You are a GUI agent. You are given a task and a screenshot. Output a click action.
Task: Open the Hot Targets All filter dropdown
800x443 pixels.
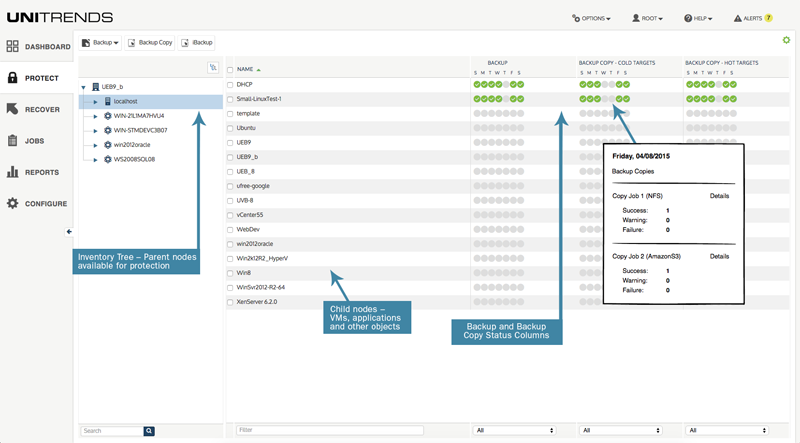pyautogui.click(x=727, y=431)
